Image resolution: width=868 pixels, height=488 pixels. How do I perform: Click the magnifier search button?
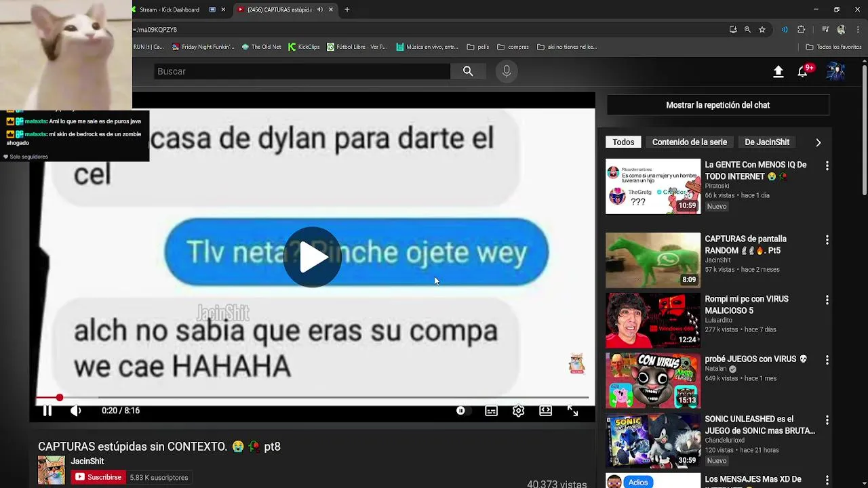pos(468,71)
